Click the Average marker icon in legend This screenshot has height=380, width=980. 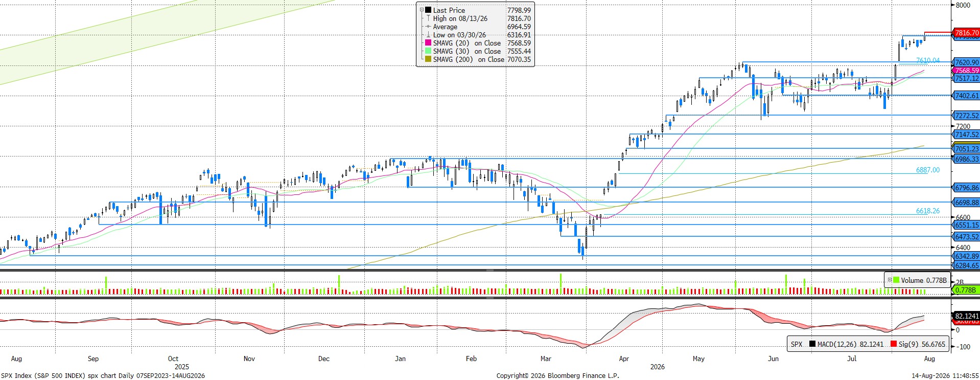[x=428, y=27]
